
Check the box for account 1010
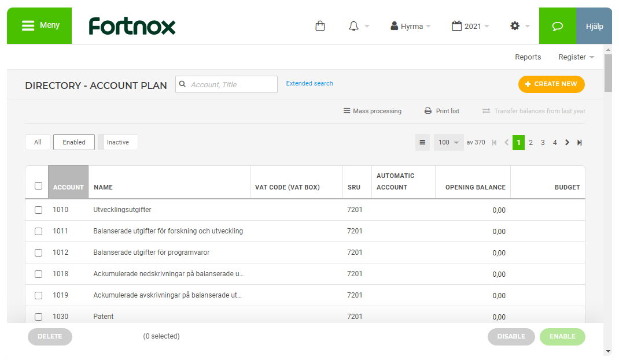(38, 210)
